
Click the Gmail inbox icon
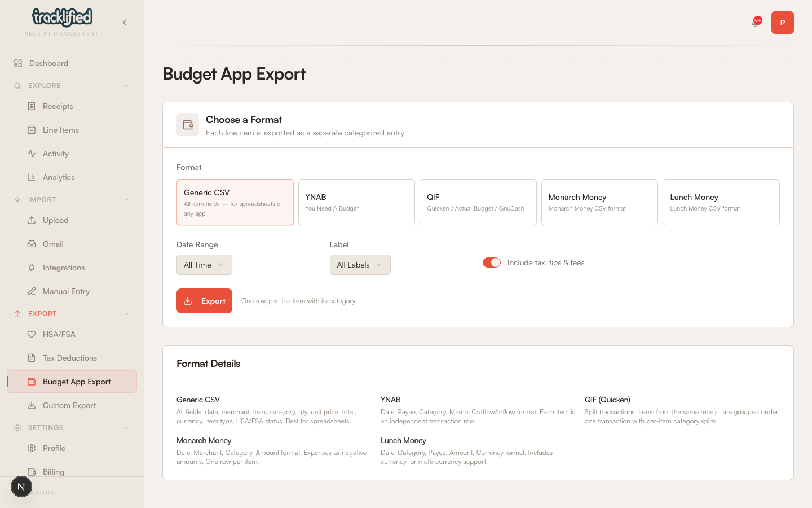pyautogui.click(x=32, y=244)
